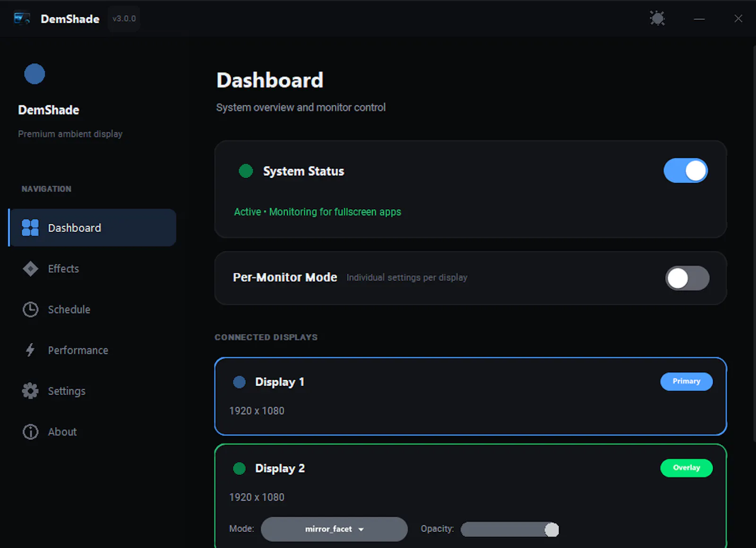Open the Dashboard navigation item
This screenshot has width=756, height=548.
[92, 228]
